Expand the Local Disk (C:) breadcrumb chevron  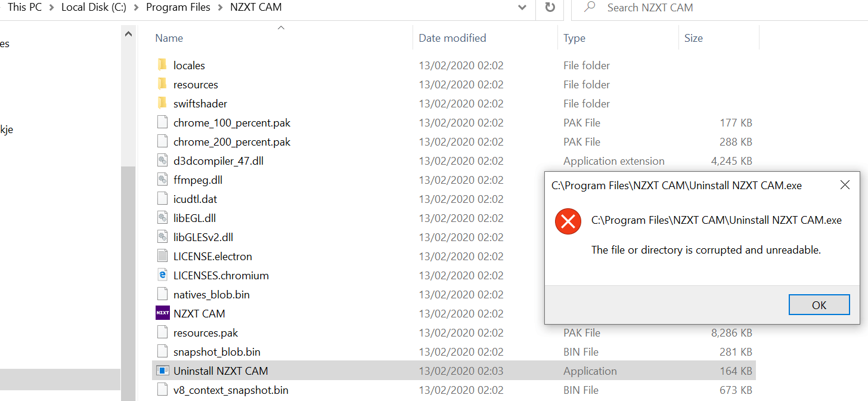coord(136,8)
